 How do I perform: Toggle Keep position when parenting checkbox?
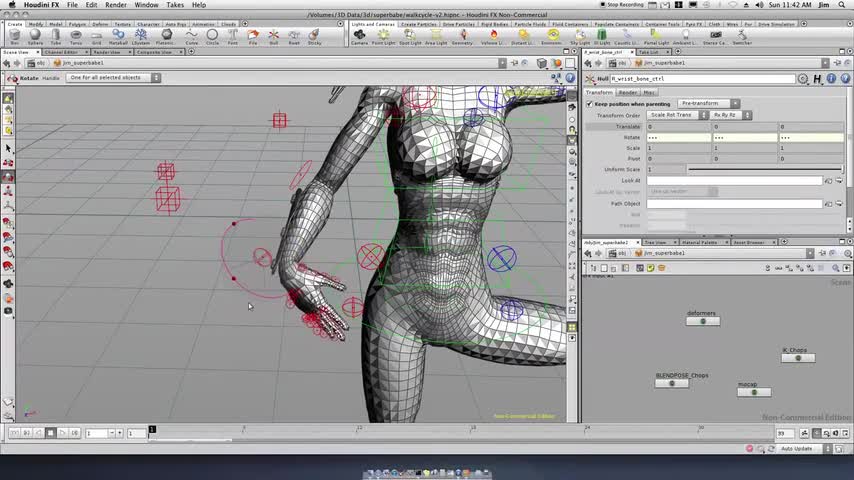tap(589, 104)
